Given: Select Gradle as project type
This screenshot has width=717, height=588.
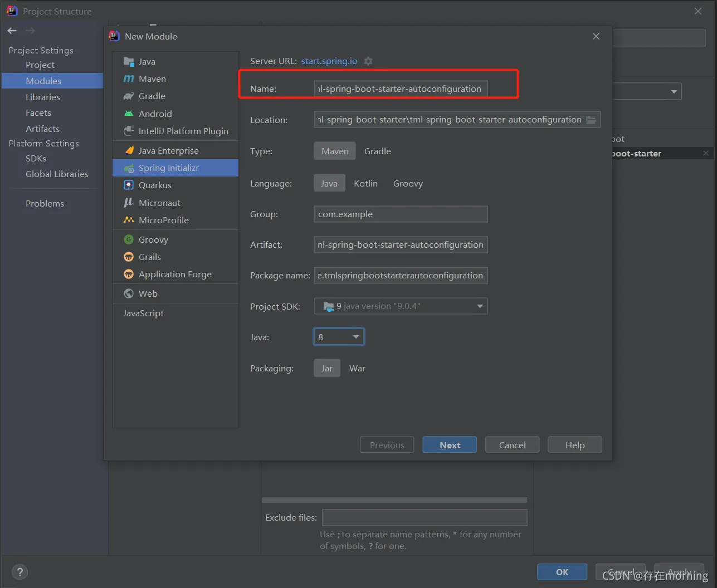Looking at the screenshot, I should tap(378, 151).
